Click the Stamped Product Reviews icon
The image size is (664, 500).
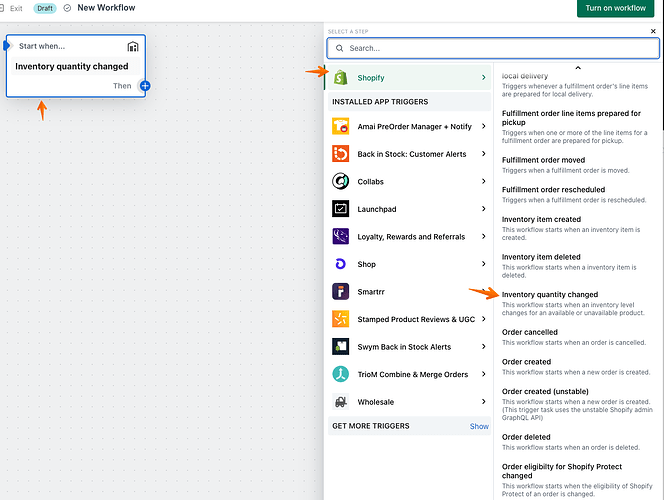(x=340, y=319)
